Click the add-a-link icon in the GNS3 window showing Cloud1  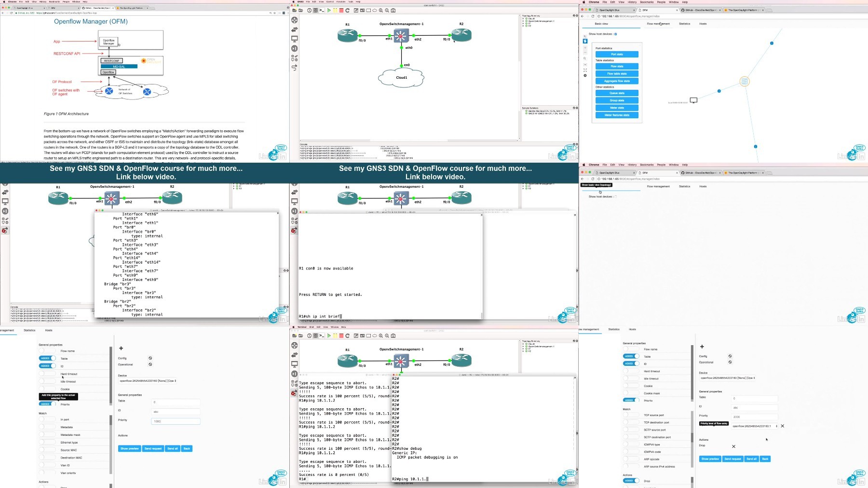click(295, 68)
